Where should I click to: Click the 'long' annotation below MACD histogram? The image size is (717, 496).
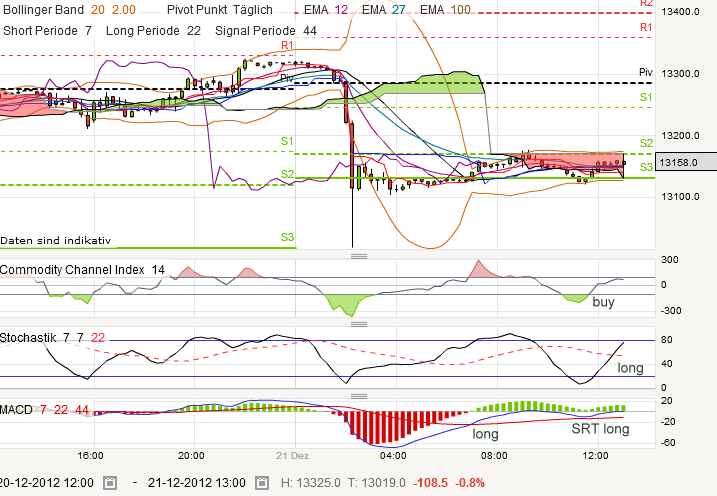(x=485, y=433)
